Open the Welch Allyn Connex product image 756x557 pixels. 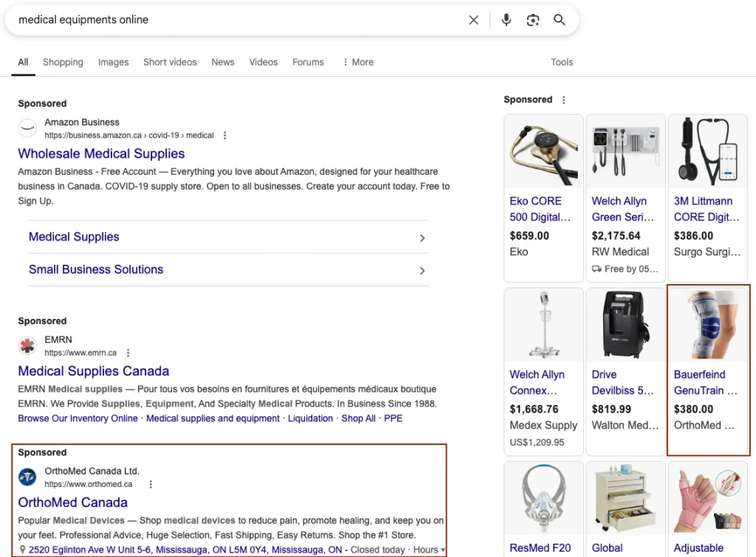544,325
